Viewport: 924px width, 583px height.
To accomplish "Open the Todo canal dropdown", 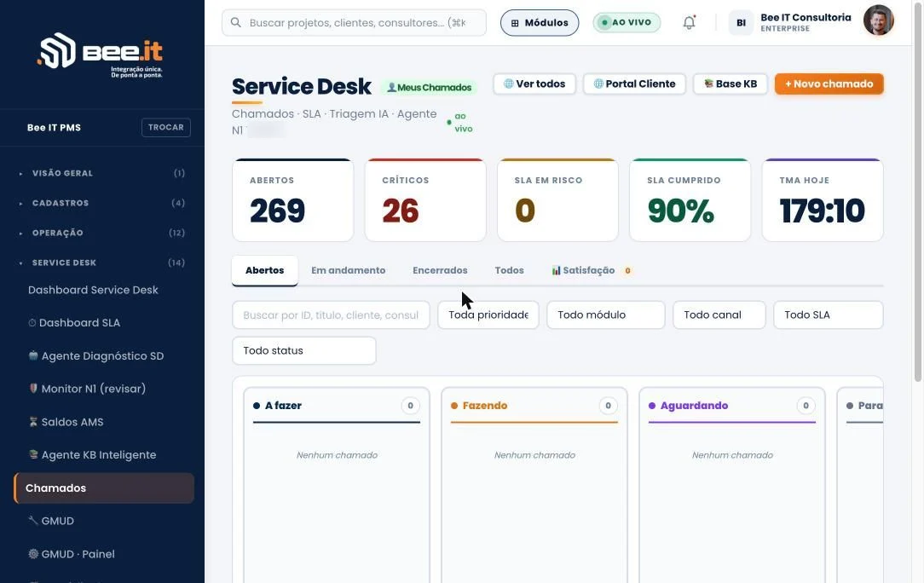I will coord(719,315).
